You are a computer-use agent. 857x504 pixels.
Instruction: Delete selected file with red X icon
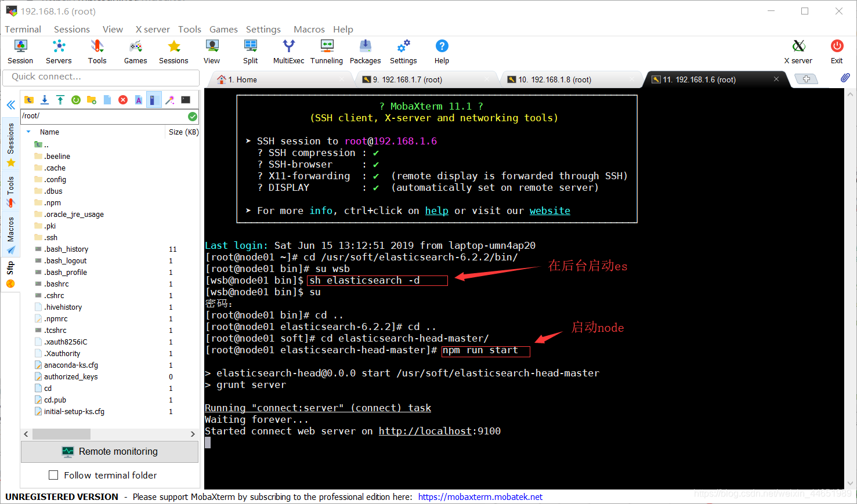(123, 100)
